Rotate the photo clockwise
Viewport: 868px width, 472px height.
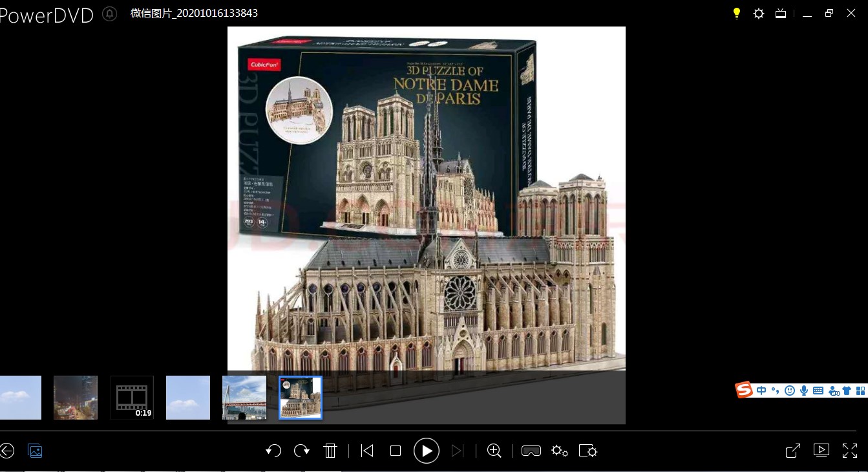click(x=302, y=451)
